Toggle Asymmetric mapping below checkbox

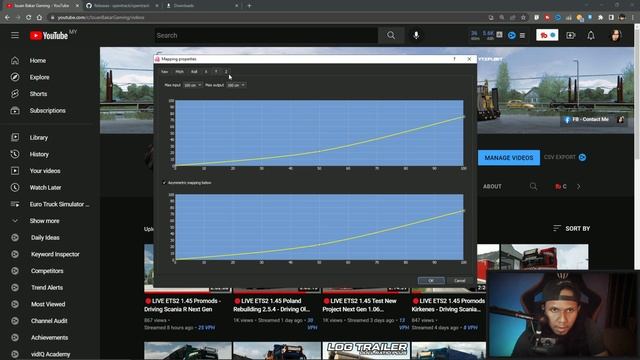164,183
